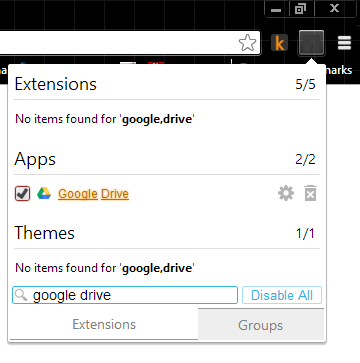Open Google Drive options via gear icon
The height and width of the screenshot is (363, 360).
tap(286, 194)
